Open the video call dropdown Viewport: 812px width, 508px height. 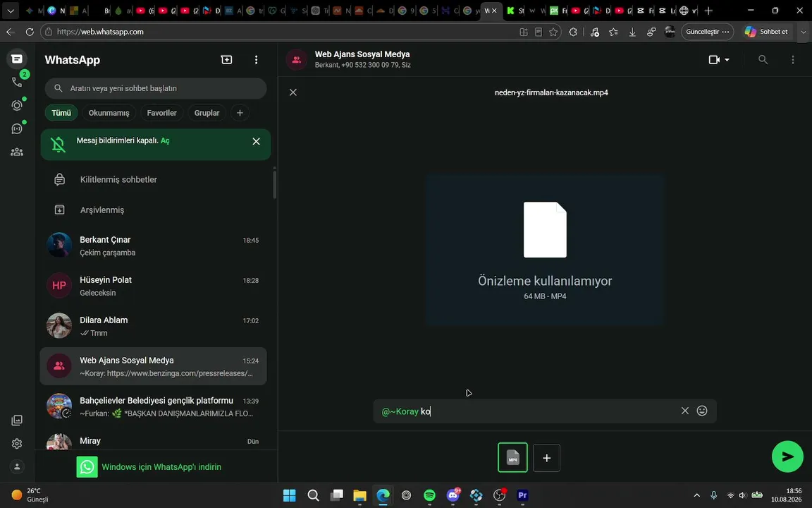(719, 59)
